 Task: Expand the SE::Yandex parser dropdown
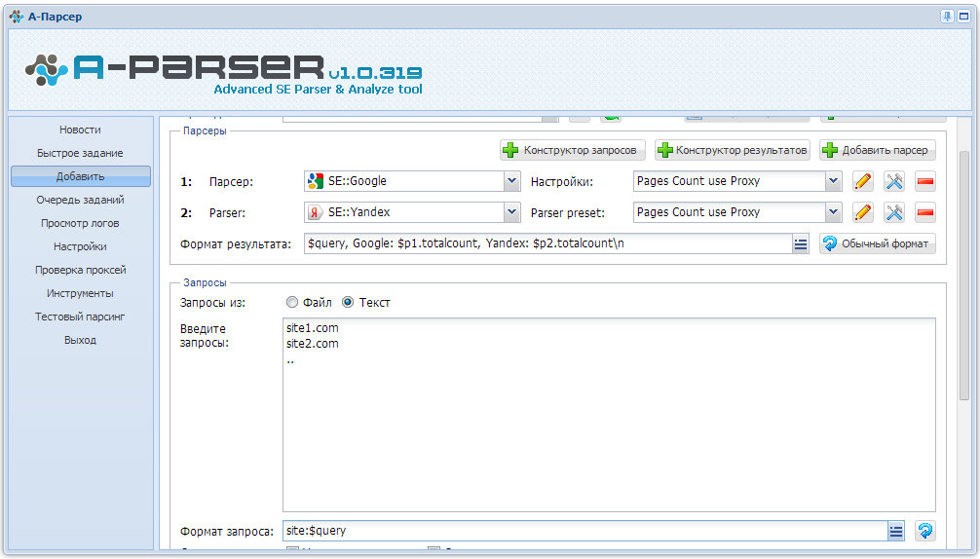click(x=511, y=212)
